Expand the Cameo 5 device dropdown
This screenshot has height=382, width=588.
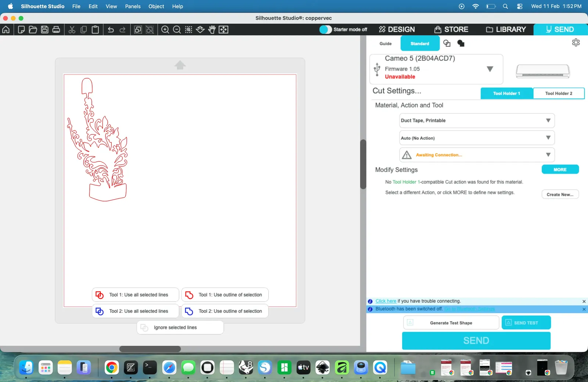[490, 69]
